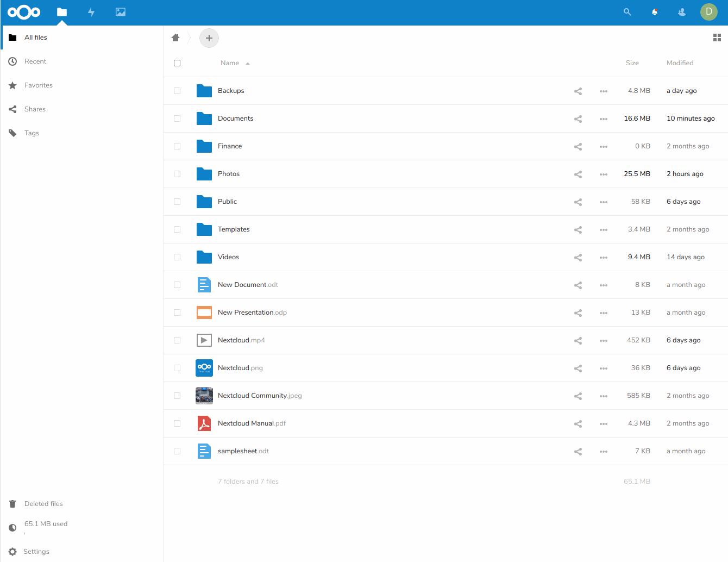Open the new file plus menu
Screen dimensions: 728x562
click(209, 38)
